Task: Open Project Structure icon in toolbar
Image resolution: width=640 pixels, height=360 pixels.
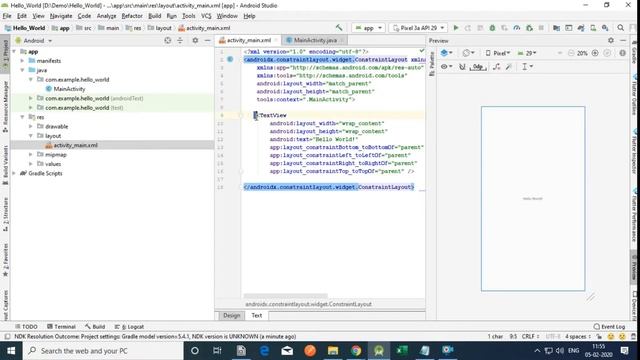Action: point(556,28)
